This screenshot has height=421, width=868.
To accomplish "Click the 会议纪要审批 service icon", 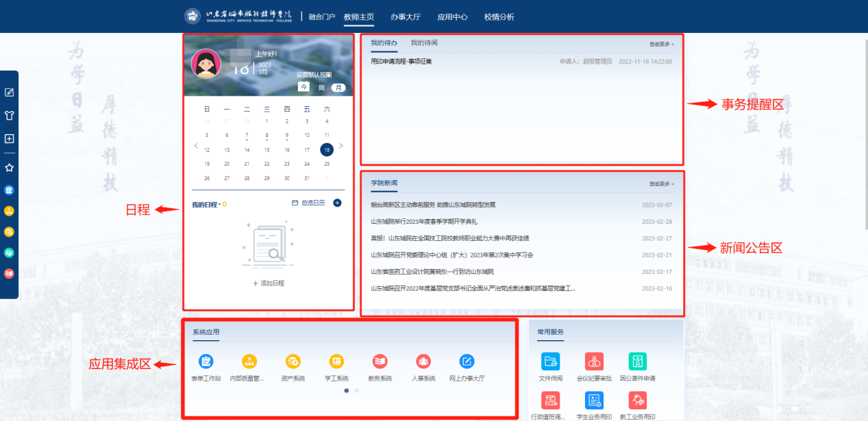I will click(x=594, y=361).
